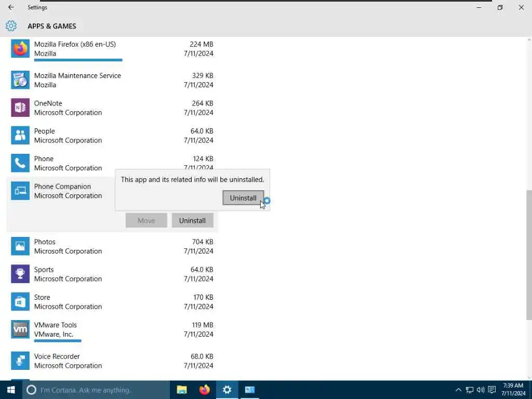Click the vertical scrollbar thumb
Image resolution: width=532 pixels, height=399 pixels.
pos(529,255)
